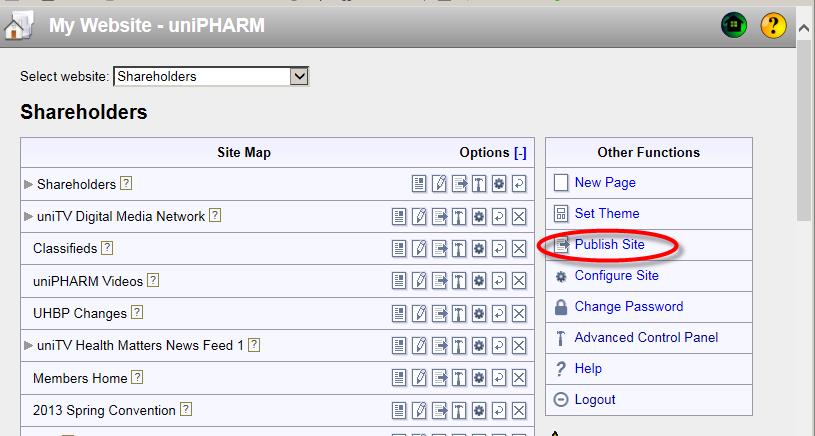
Task: Click the page preview icon for uniTV Digital Media Network
Action: pos(399,216)
